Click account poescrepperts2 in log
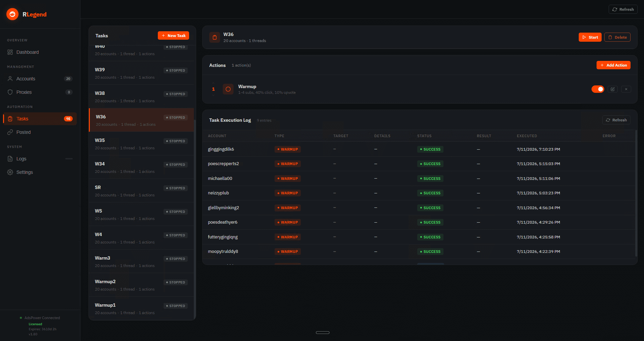 point(223,164)
